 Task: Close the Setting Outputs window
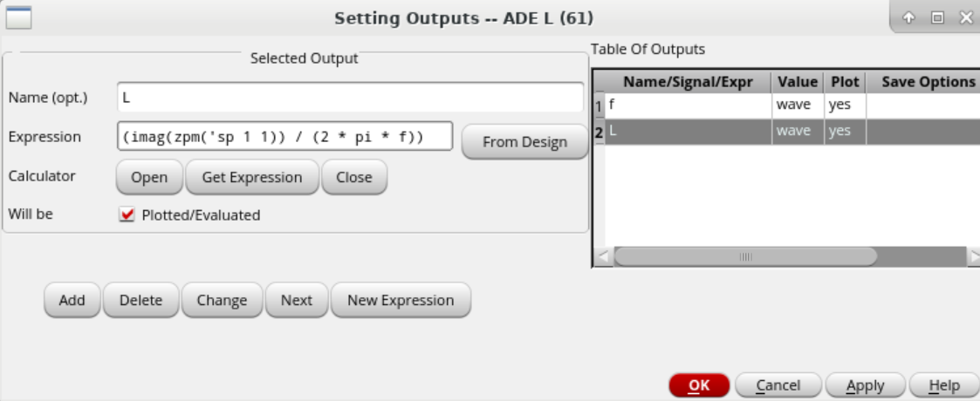click(x=964, y=17)
